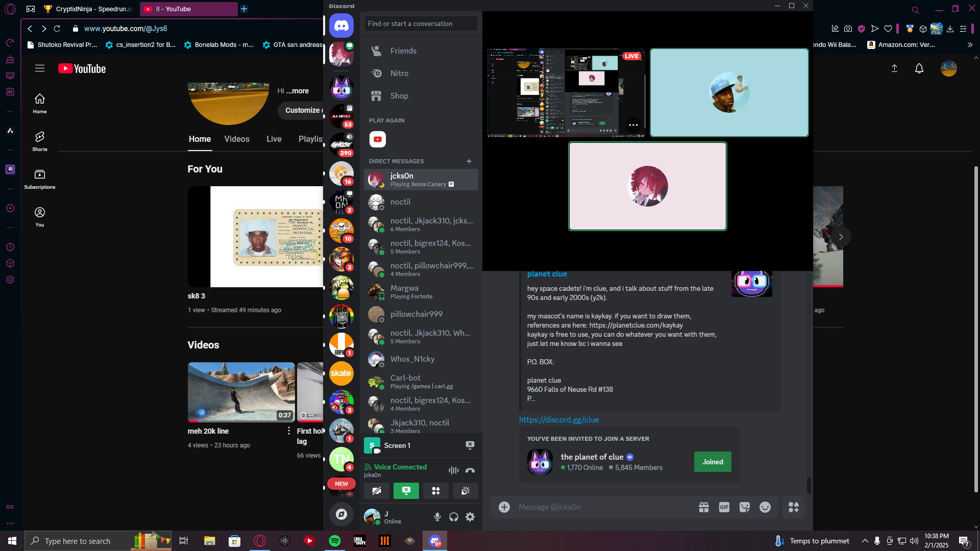Turn on camera in the voice panel
The image size is (980, 551).
377,491
